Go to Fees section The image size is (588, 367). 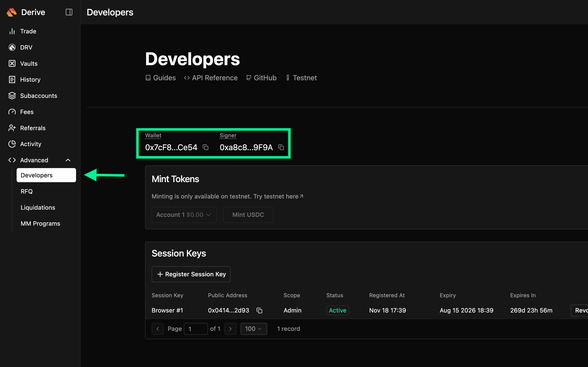27,112
